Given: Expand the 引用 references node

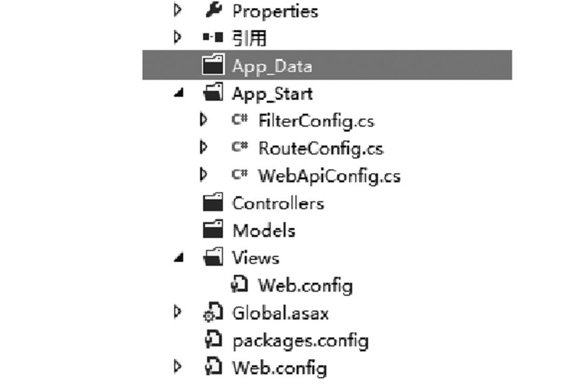Looking at the screenshot, I should [x=177, y=38].
